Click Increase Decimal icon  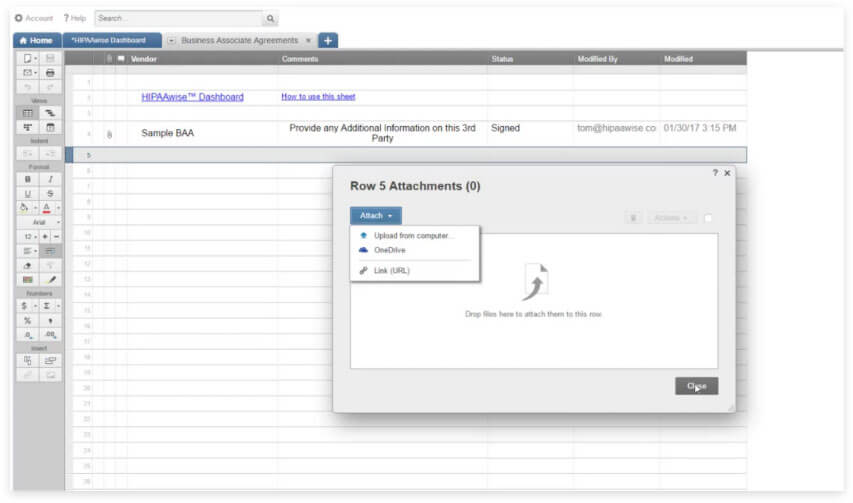pos(50,335)
